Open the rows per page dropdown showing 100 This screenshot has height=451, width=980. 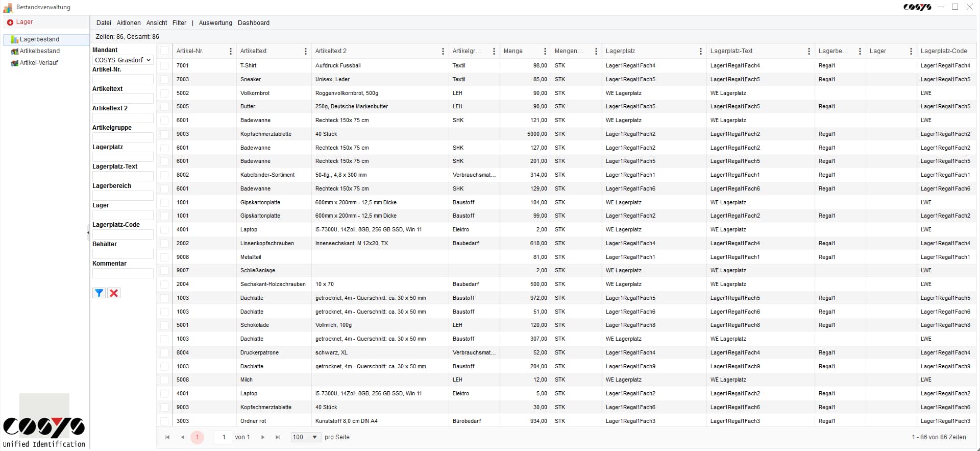pos(305,437)
